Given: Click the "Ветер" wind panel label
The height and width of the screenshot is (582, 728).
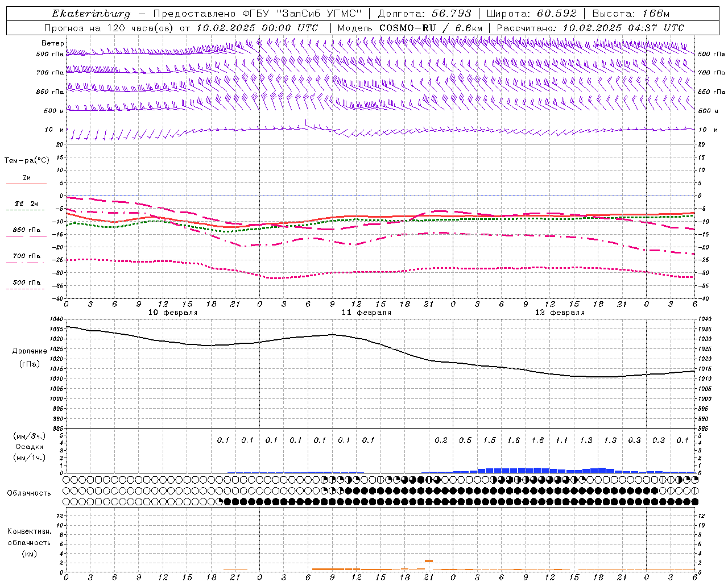Looking at the screenshot, I should (53, 43).
